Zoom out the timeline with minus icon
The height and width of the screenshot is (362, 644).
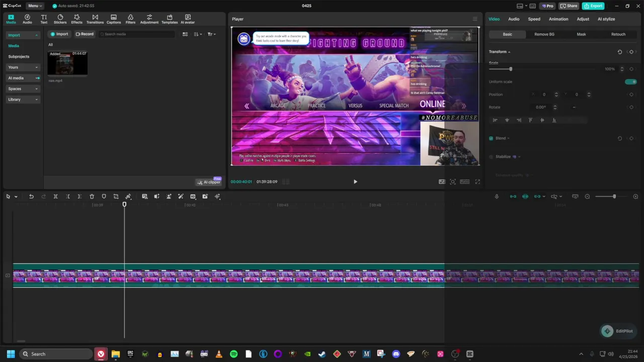587,197
